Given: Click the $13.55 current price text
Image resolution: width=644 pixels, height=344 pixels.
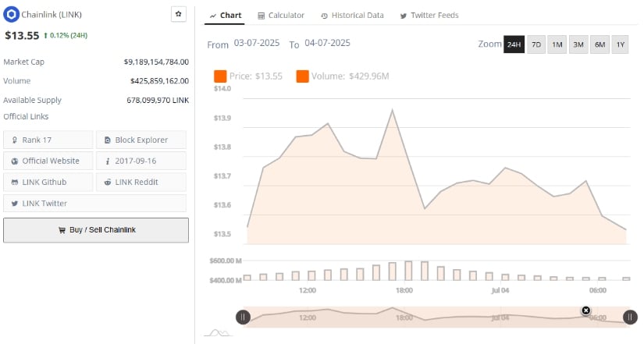Looking at the screenshot, I should click(x=22, y=36).
